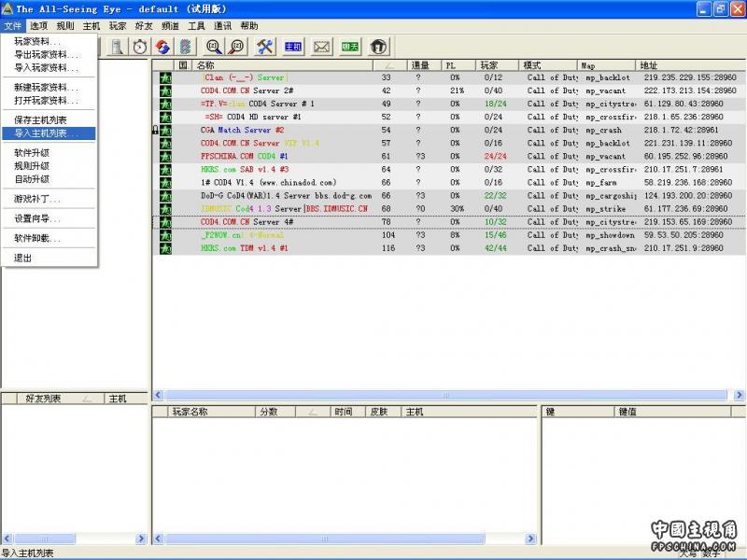Open the 通讯 menu
The width and height of the screenshot is (747, 560).
coord(222,26)
